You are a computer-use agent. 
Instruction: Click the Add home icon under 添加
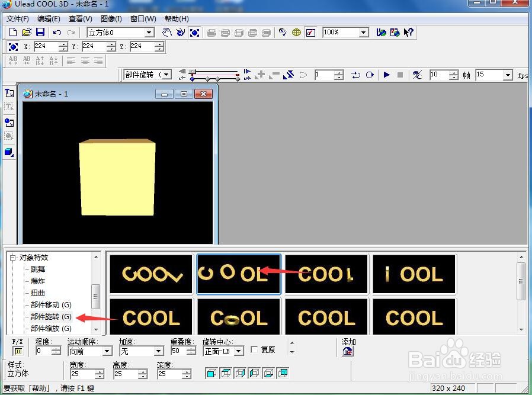click(347, 352)
